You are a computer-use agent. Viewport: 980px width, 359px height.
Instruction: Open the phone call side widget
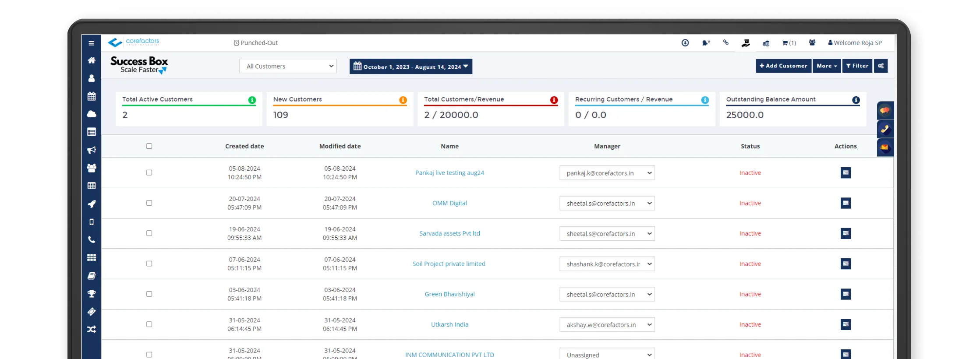(x=885, y=129)
